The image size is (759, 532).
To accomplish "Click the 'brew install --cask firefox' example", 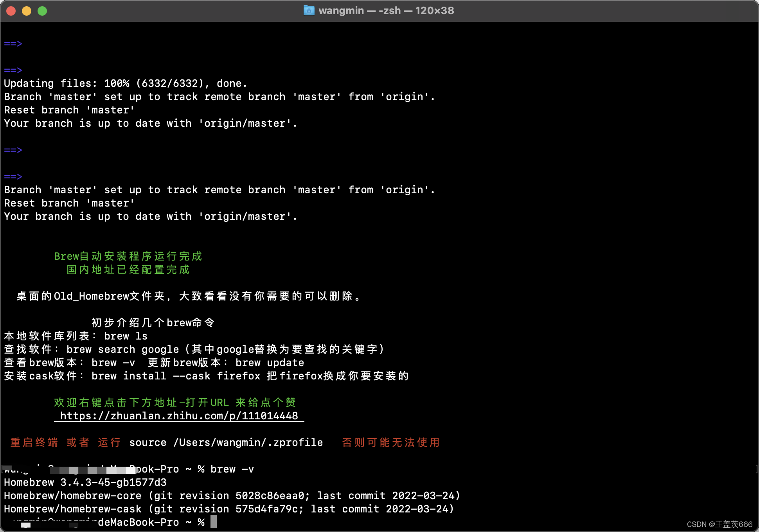I will pos(176,376).
